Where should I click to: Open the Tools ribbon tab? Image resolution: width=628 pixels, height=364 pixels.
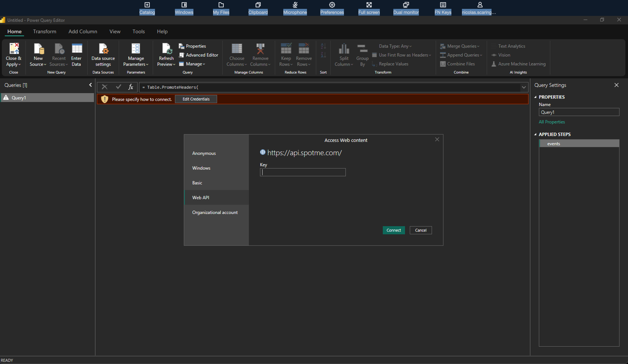[x=139, y=31]
